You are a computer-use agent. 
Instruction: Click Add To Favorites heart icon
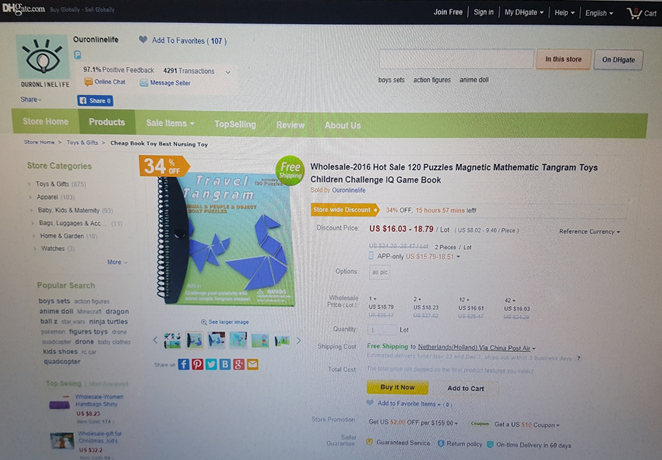coord(143,40)
